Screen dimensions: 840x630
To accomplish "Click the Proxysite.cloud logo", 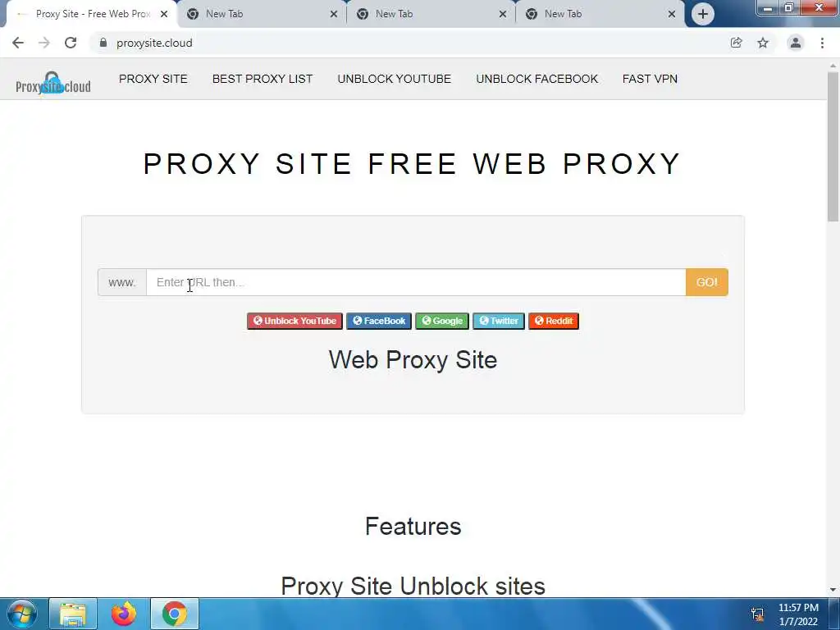I will [x=53, y=83].
